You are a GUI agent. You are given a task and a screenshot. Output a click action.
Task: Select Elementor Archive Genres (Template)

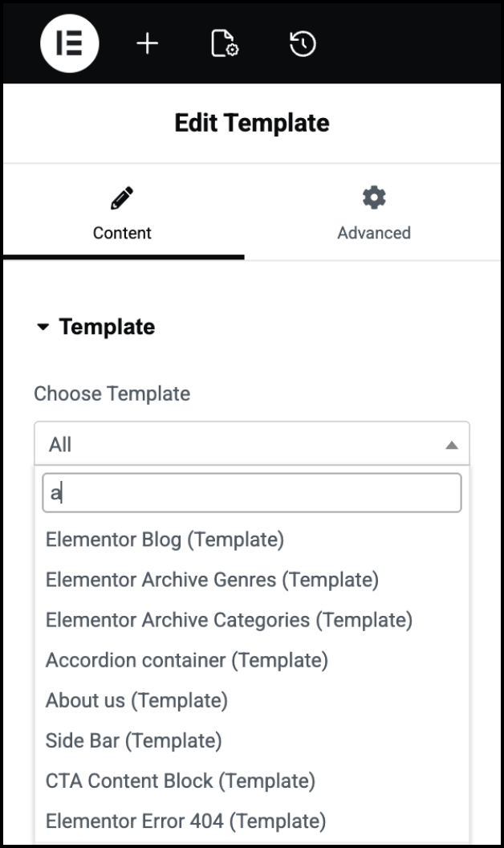pos(213,580)
